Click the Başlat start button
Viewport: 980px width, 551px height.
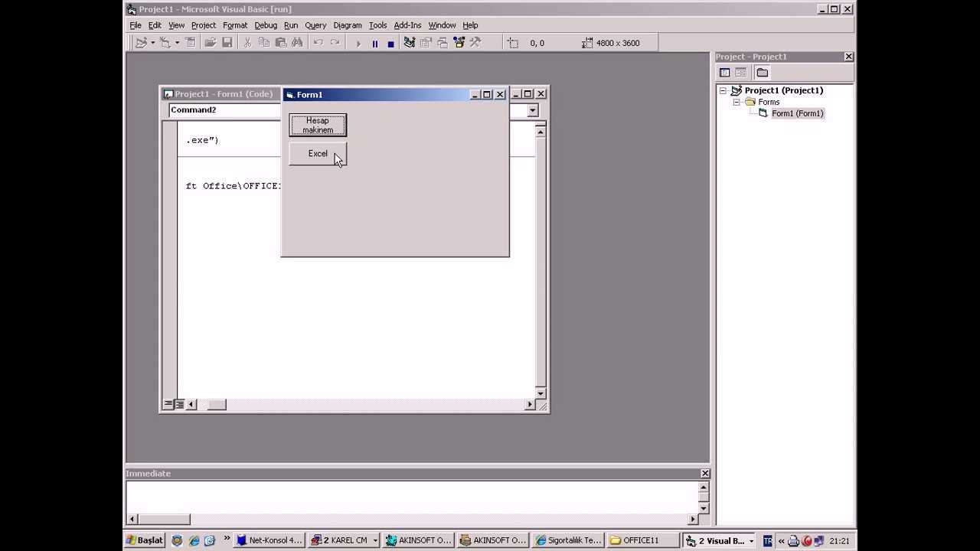(x=145, y=540)
